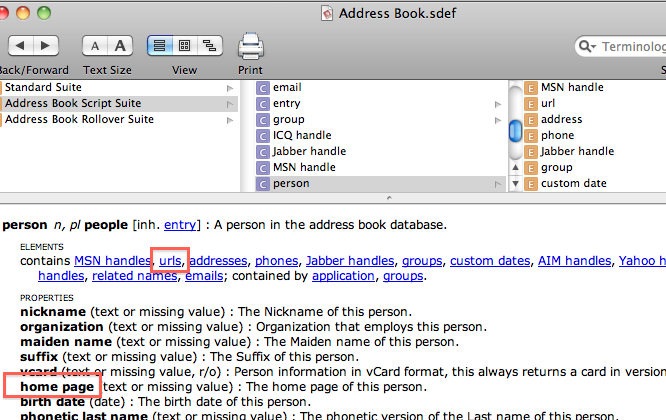
Task: Follow the application link
Action: [343, 276]
